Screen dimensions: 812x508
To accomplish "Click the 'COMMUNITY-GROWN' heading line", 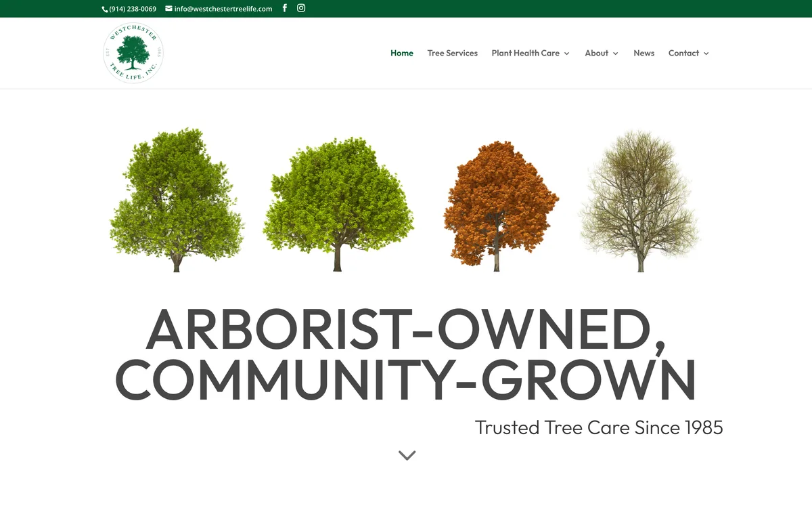I will click(x=406, y=379).
